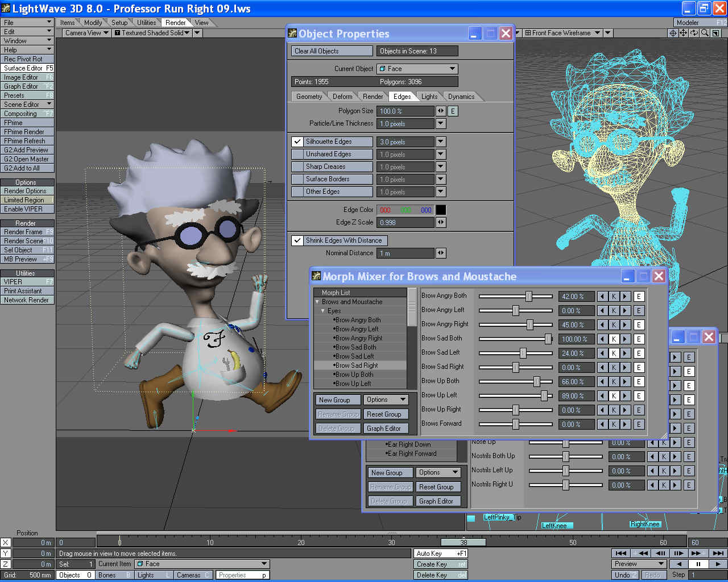Click the viewport maximize toggle icon
The width and height of the screenshot is (728, 582).
(715, 33)
